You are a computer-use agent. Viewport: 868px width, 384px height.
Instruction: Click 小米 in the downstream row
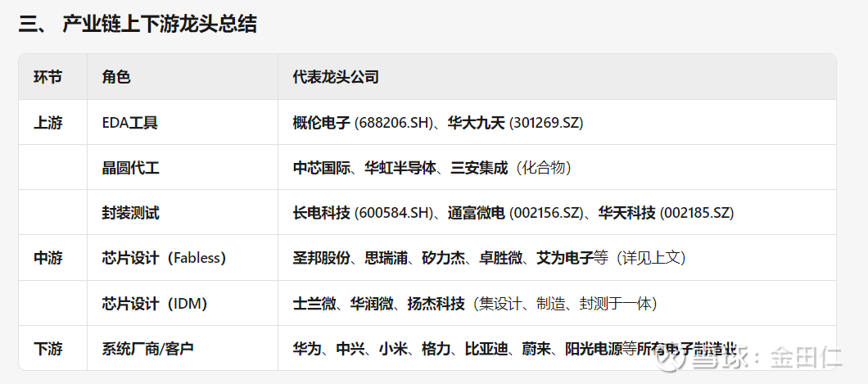(394, 349)
